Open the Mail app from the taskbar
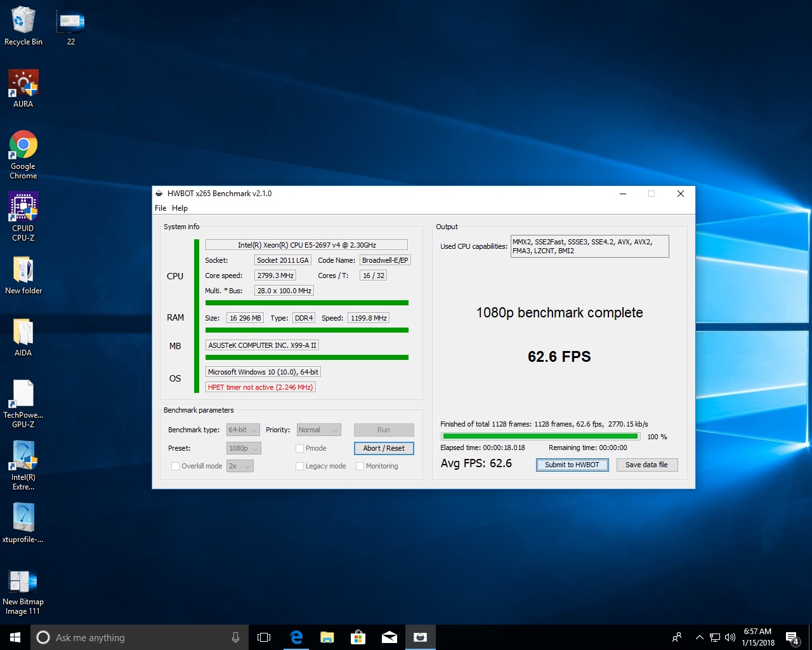The height and width of the screenshot is (650, 812). [390, 637]
